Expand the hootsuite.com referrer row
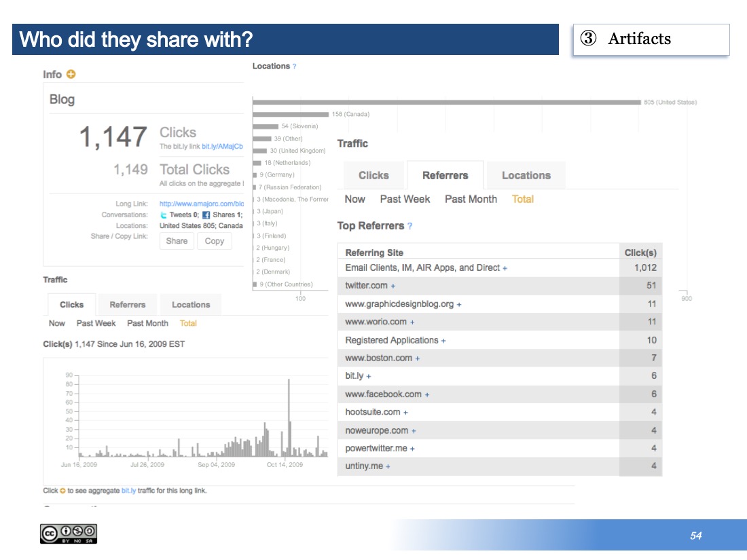 (405, 413)
